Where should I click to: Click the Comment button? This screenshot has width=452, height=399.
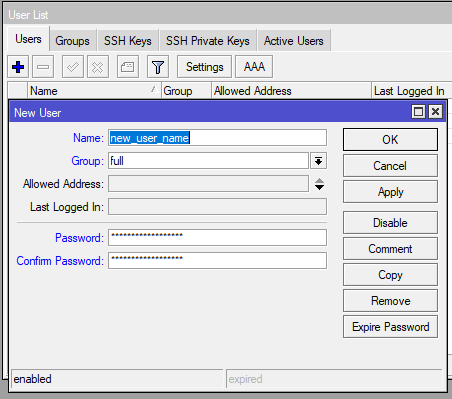click(x=390, y=248)
